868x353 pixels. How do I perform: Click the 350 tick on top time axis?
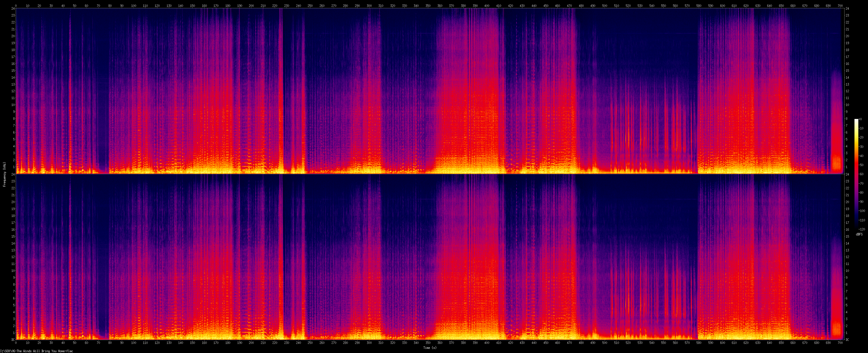pos(428,6)
